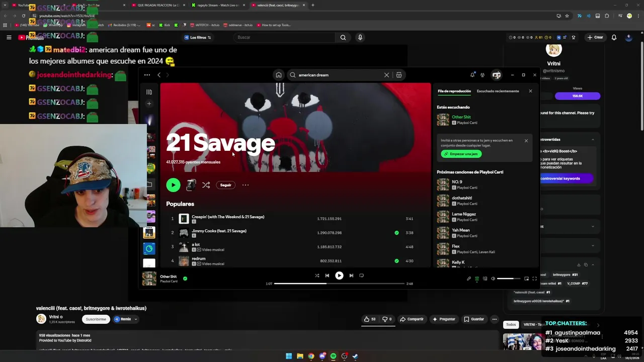Select dothatshit! in the queue
Screen dimensions: 644x362
click(462, 198)
